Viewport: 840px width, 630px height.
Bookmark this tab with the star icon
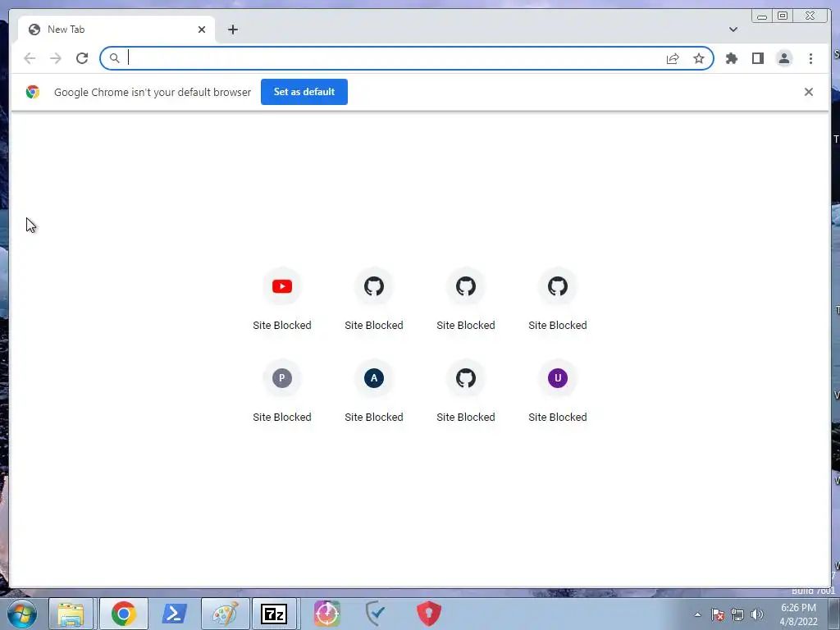point(699,58)
